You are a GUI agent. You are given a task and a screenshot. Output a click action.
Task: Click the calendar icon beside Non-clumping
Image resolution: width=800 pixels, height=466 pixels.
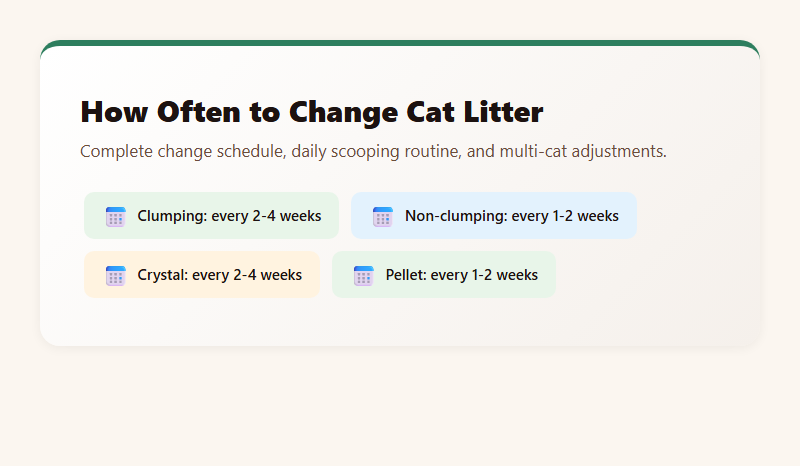point(382,216)
